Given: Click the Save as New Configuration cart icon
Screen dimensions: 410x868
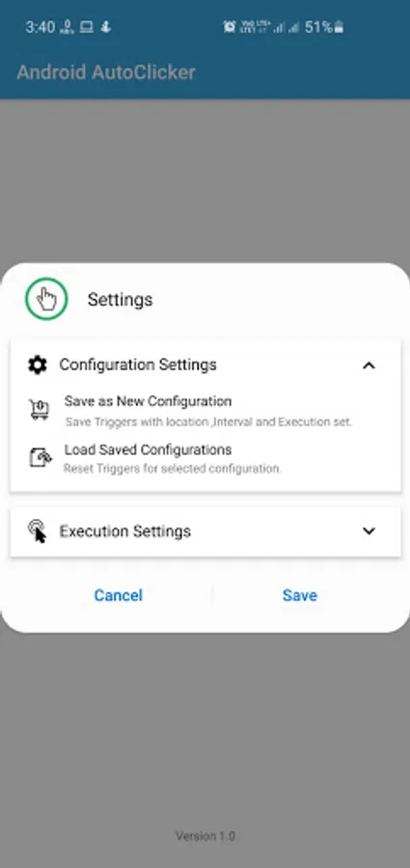Looking at the screenshot, I should [40, 410].
